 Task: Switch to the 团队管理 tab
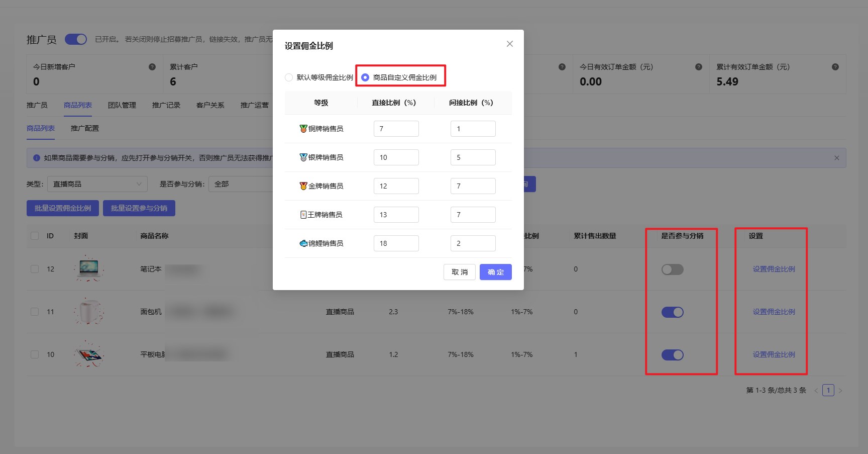[x=122, y=105]
